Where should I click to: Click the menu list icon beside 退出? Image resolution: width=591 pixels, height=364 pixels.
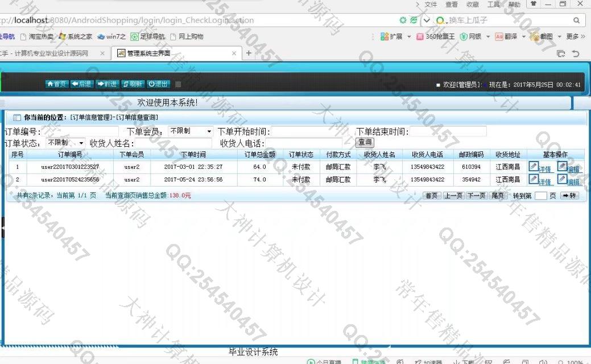click(178, 84)
